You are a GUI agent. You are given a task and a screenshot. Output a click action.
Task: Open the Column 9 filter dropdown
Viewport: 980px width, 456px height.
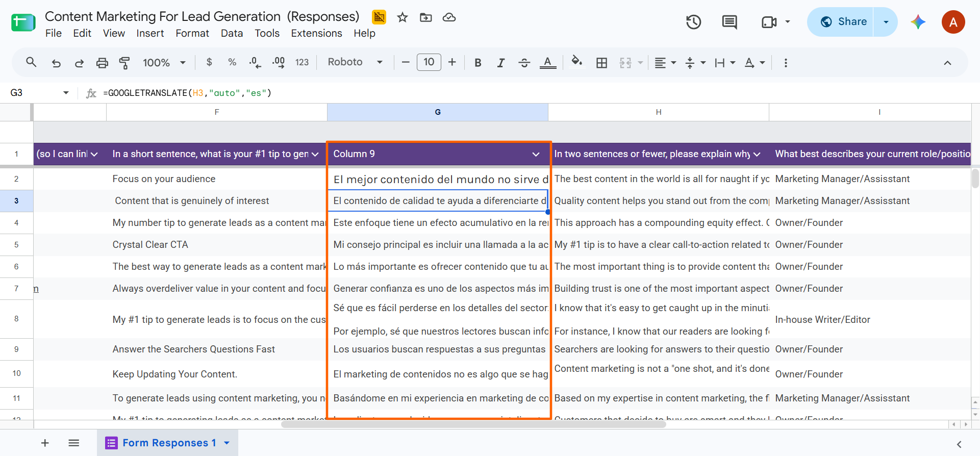tap(536, 154)
